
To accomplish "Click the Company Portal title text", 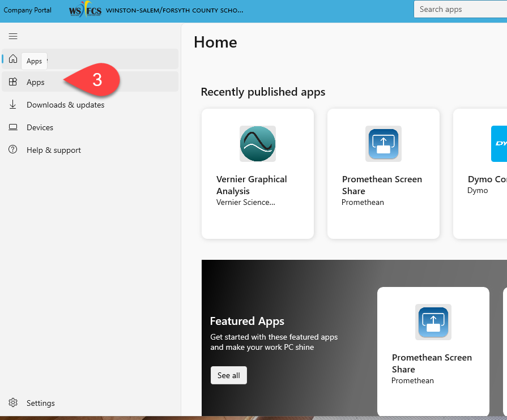I will point(28,10).
